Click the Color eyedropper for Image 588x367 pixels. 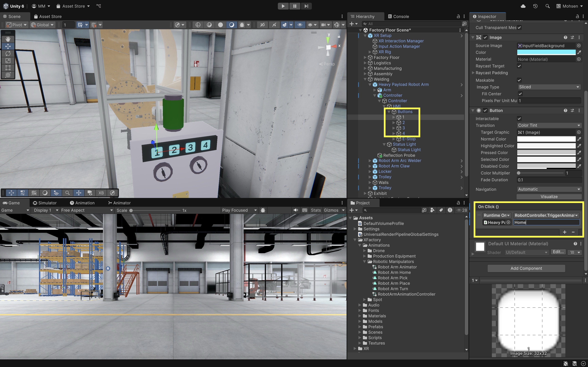coord(579,53)
